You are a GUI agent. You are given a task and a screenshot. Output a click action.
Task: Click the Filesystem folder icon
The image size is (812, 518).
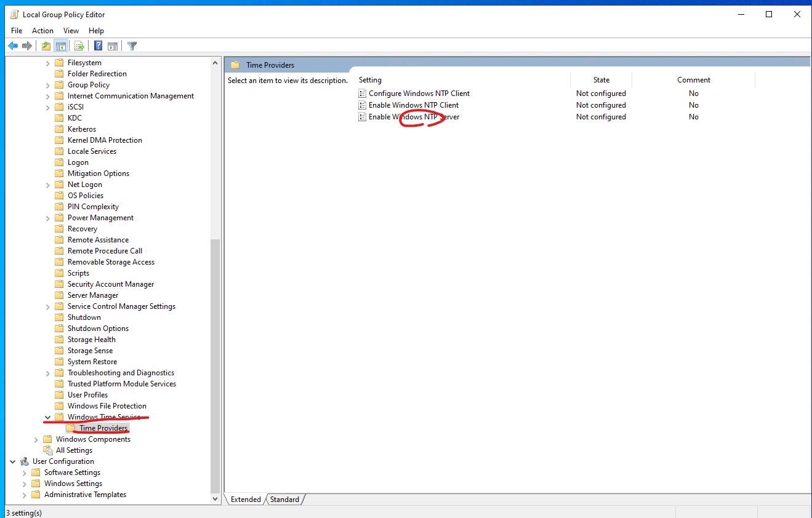pos(59,63)
